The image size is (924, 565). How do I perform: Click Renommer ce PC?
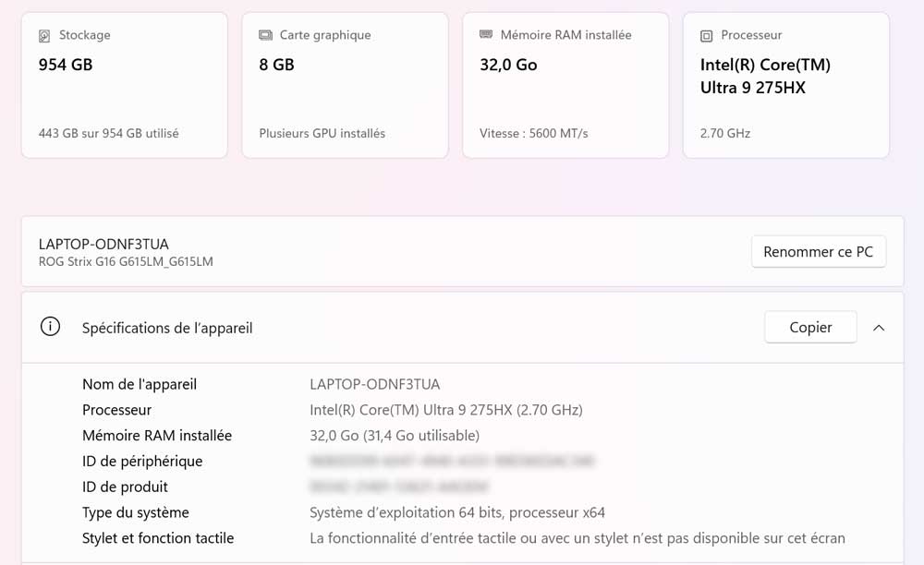(819, 251)
